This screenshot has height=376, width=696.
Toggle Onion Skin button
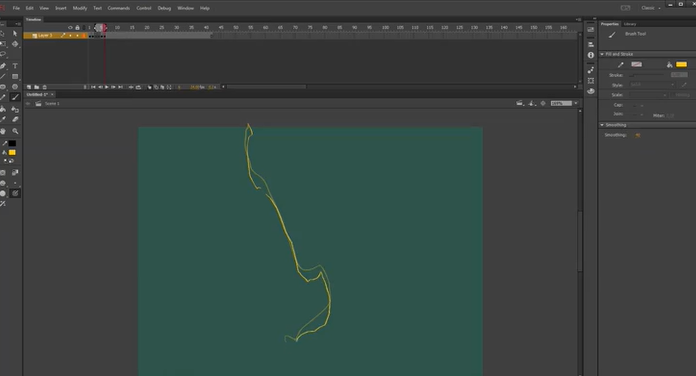[x=149, y=87]
